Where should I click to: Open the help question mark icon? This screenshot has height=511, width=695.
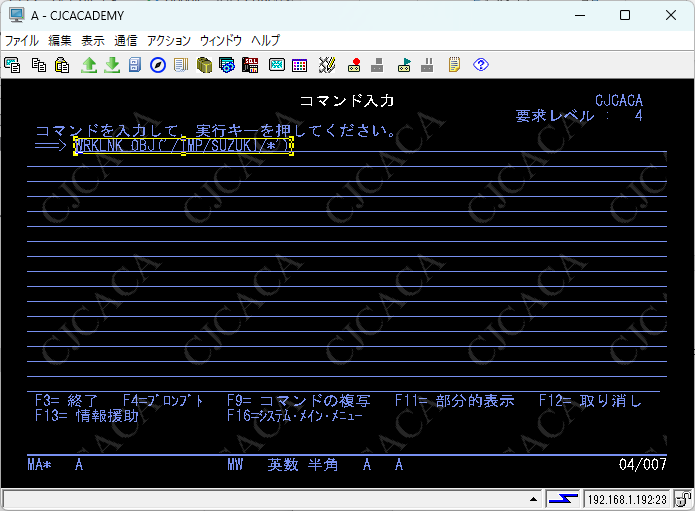481,65
